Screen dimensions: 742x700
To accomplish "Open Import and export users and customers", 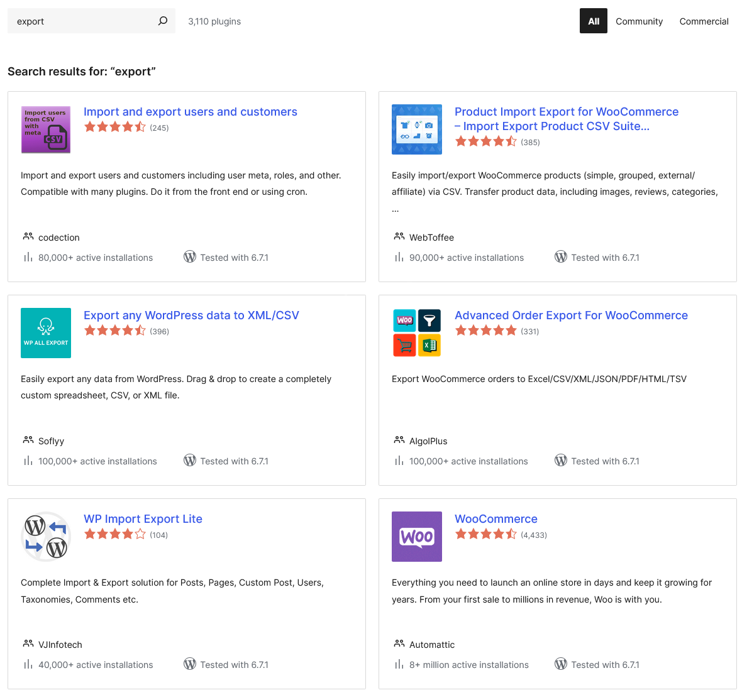I will click(x=191, y=112).
